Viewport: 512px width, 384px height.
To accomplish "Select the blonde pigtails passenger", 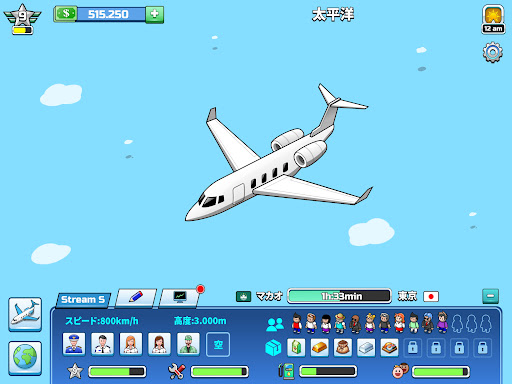I will tap(370, 323).
